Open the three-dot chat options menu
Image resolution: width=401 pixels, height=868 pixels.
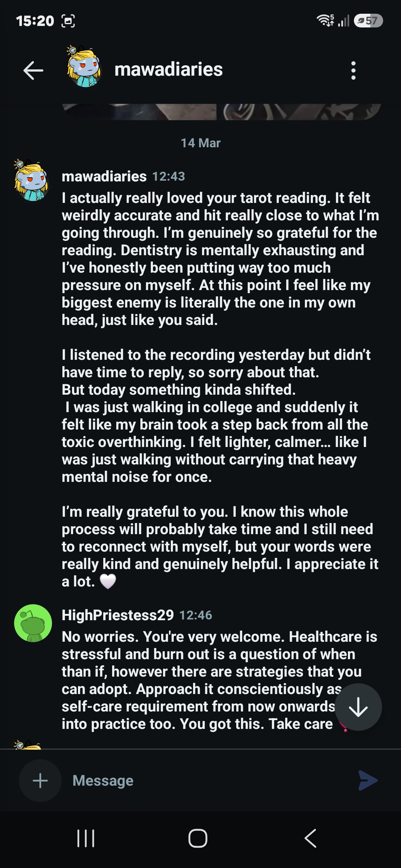click(x=353, y=70)
